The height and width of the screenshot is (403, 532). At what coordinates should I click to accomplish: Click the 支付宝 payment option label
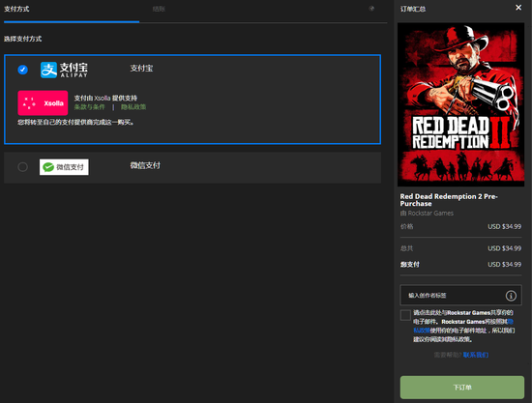tap(141, 68)
